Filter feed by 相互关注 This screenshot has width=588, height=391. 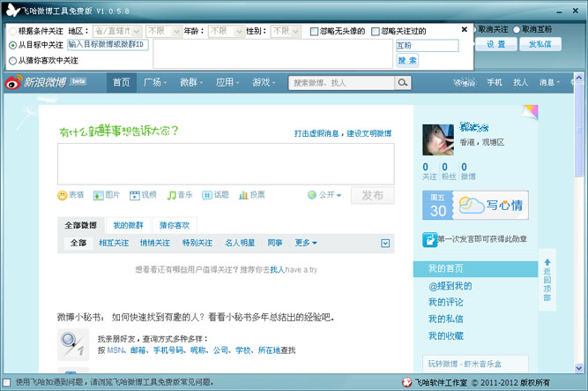point(114,243)
